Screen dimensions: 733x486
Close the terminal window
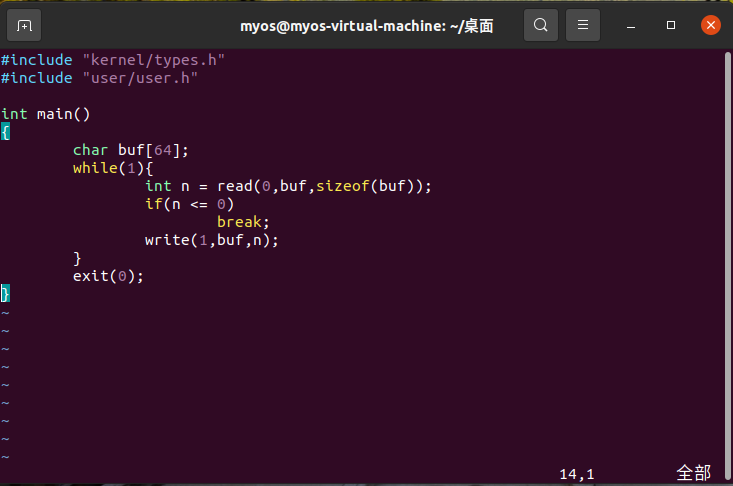(709, 25)
